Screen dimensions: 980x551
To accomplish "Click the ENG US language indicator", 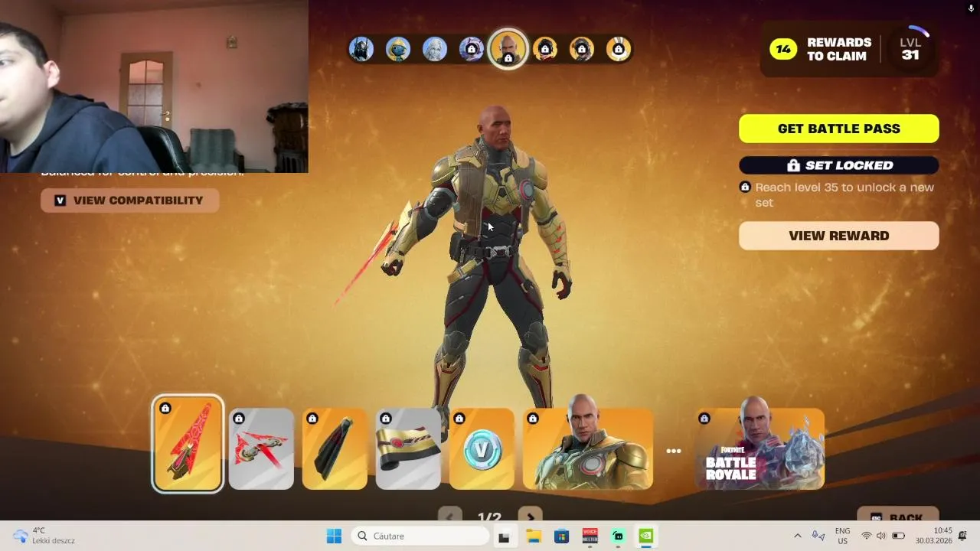I will (842, 536).
